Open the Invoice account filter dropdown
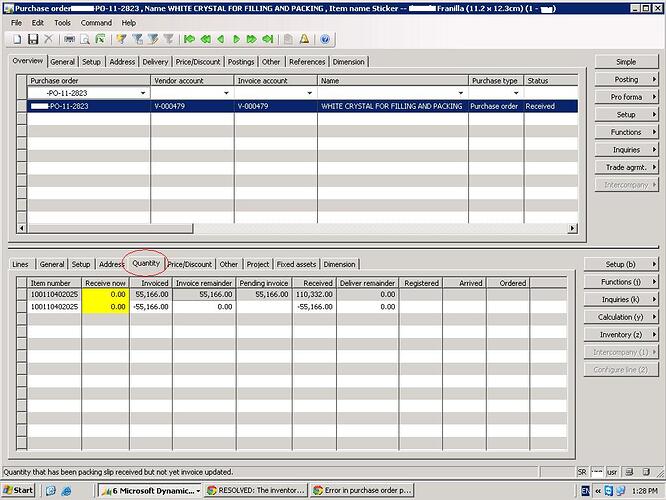The height and width of the screenshot is (500, 666). [x=310, y=93]
